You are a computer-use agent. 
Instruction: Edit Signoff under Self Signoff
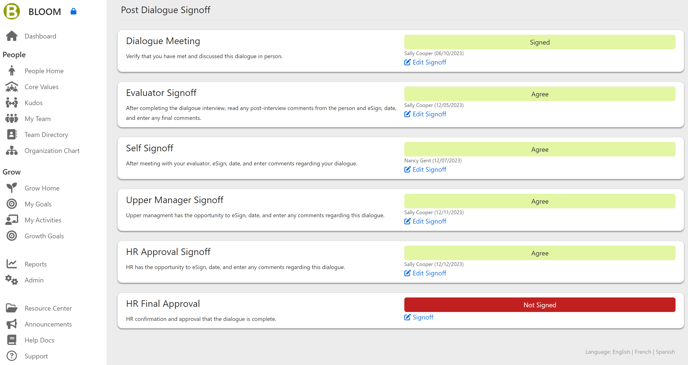tap(425, 169)
